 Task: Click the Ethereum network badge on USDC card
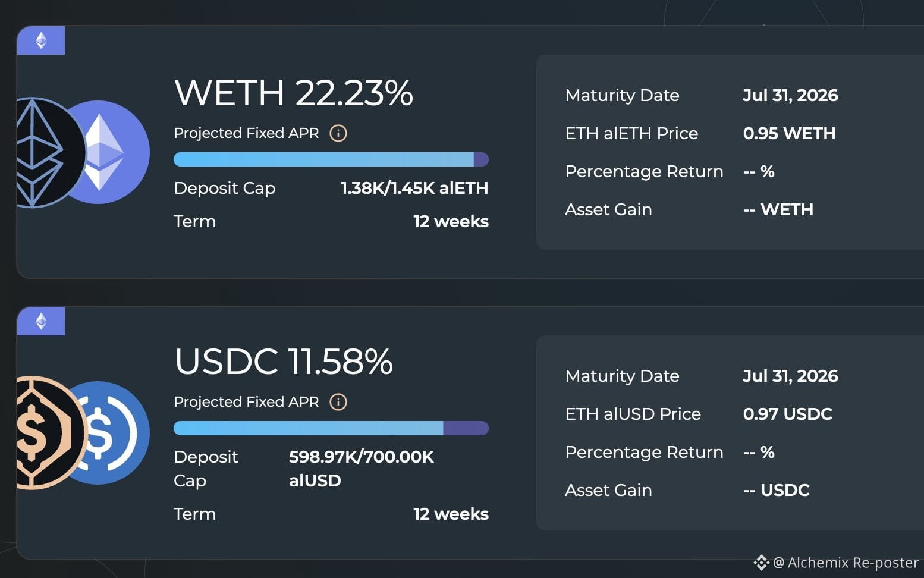tap(41, 321)
